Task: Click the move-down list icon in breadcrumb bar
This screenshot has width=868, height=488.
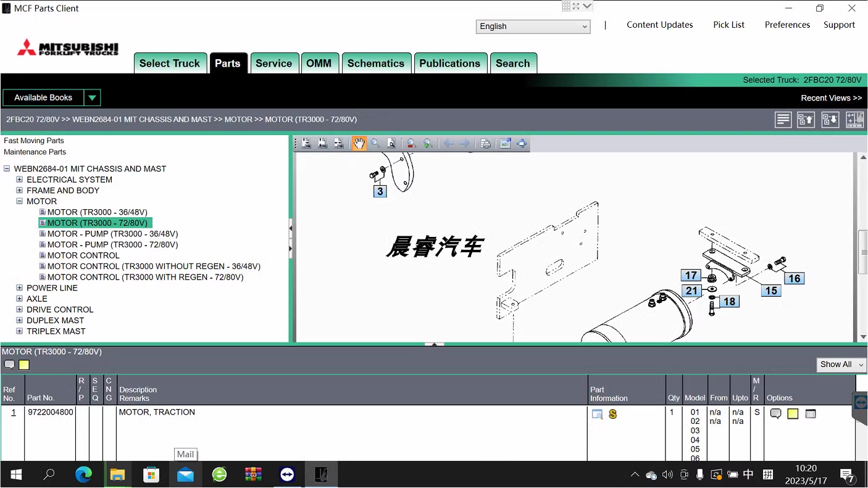Action: (x=830, y=120)
